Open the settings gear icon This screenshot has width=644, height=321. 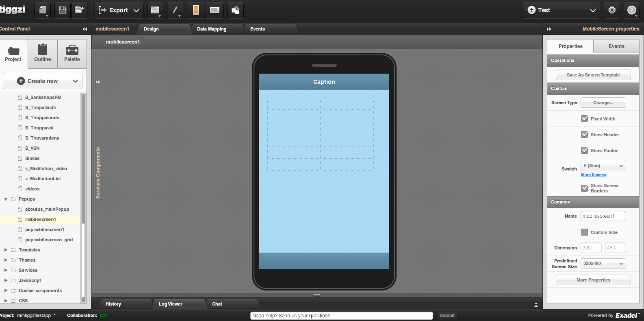(x=612, y=10)
